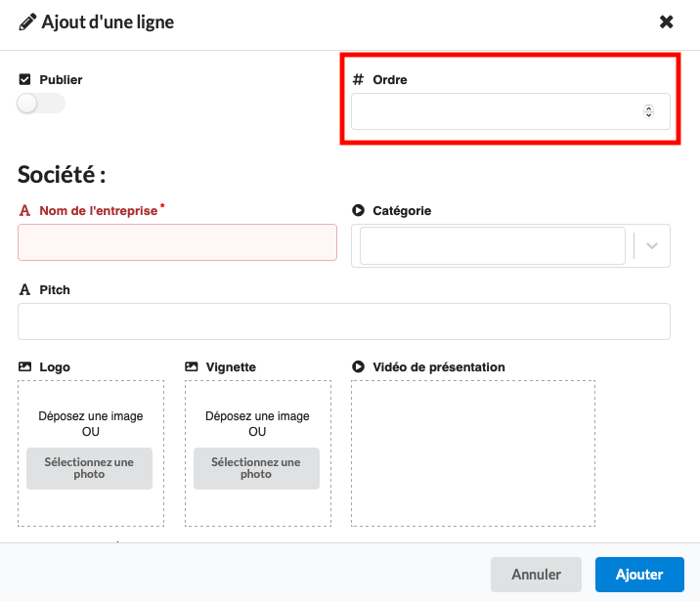Click the checkbox icon next to Publier

pos(25,79)
